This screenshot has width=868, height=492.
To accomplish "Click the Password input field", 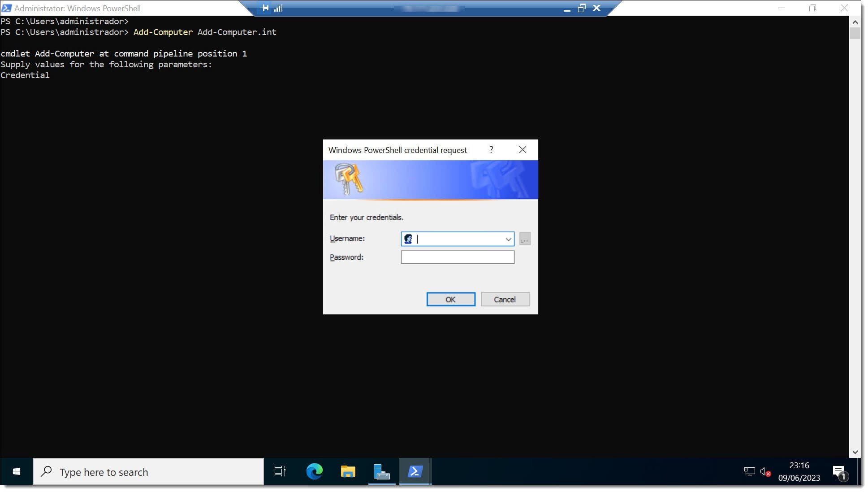I will pyautogui.click(x=457, y=257).
